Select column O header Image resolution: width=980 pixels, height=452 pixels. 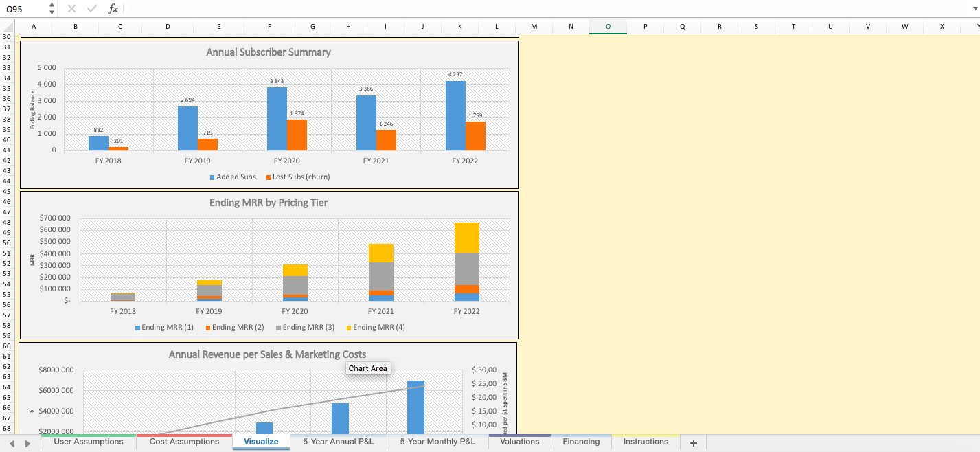click(608, 26)
